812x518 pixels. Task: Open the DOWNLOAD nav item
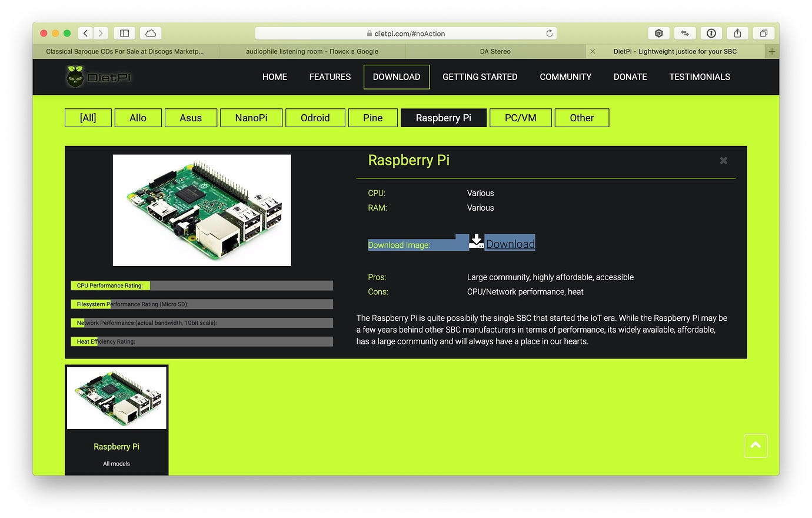tap(397, 77)
